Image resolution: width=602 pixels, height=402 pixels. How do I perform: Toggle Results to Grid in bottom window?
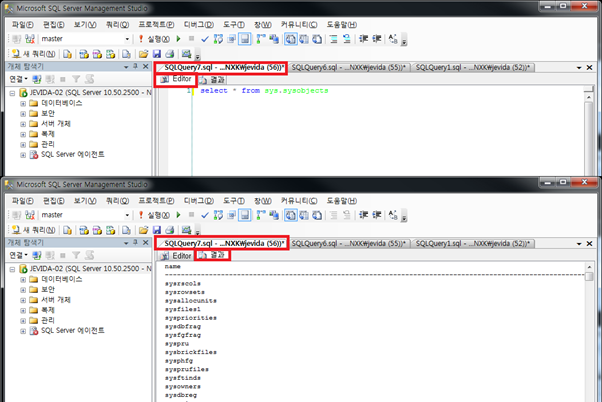click(x=304, y=215)
